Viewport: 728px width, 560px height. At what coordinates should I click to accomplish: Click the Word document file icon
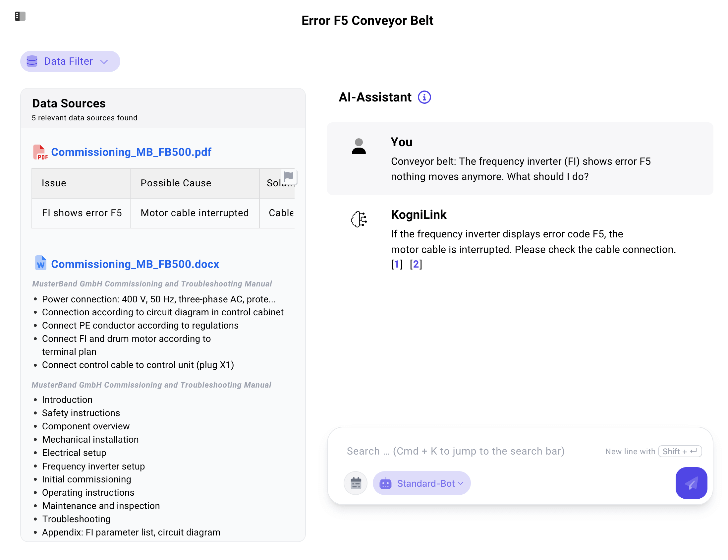(x=41, y=263)
